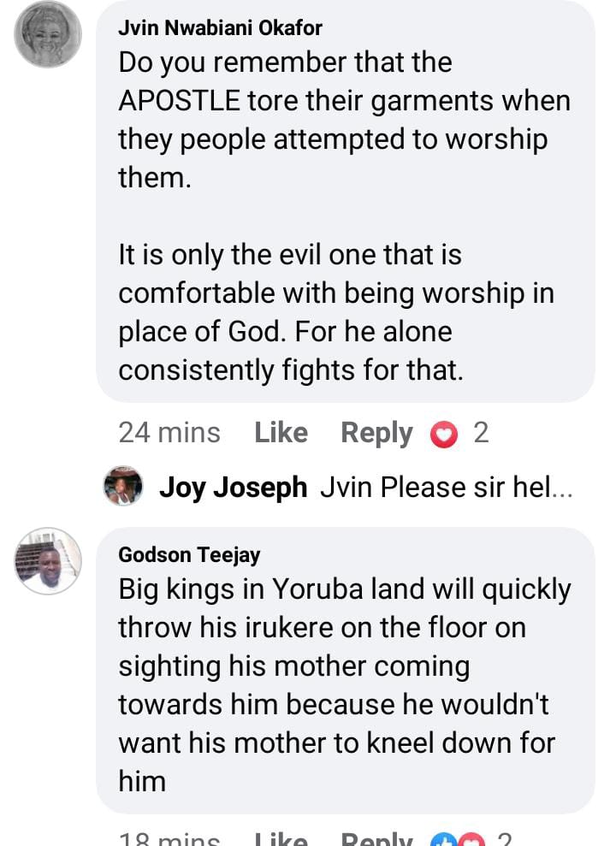Screen dimensions: 616x846
Task: Click the Jvin Nwabiani Okafor name link
Action: tap(220, 28)
